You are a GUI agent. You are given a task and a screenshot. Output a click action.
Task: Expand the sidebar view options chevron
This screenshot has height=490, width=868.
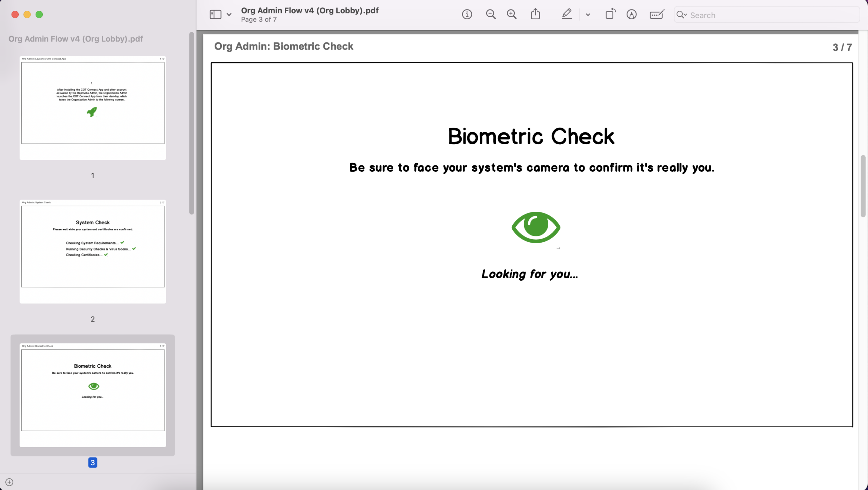point(229,15)
